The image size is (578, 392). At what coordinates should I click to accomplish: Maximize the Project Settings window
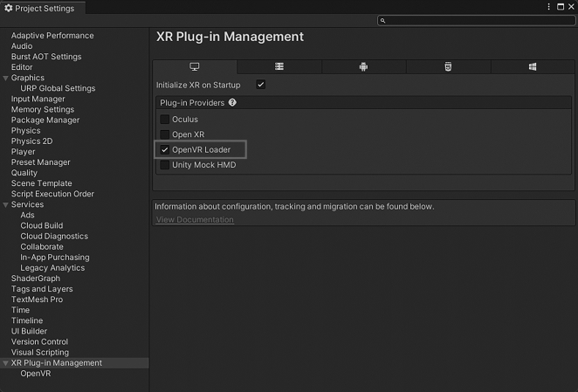coord(561,7)
